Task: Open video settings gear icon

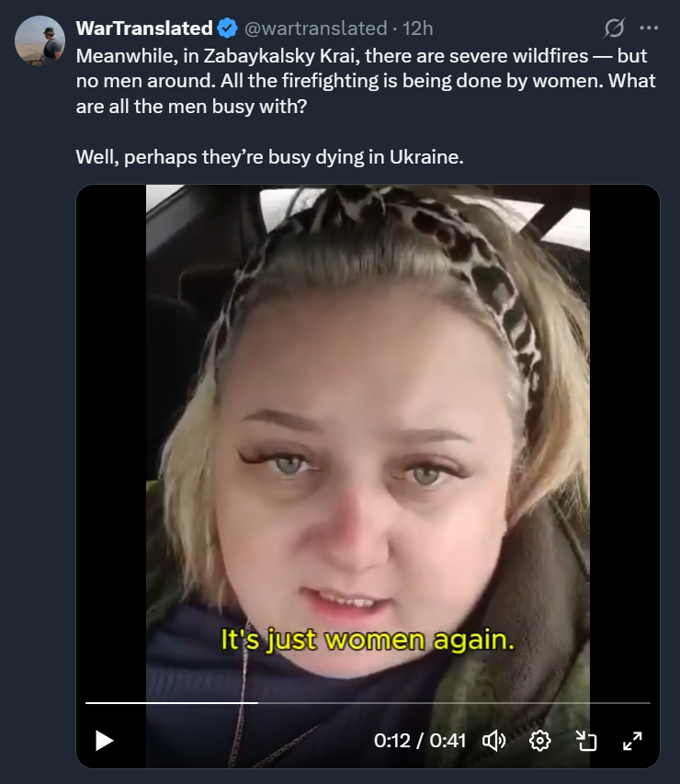Action: pyautogui.click(x=540, y=741)
